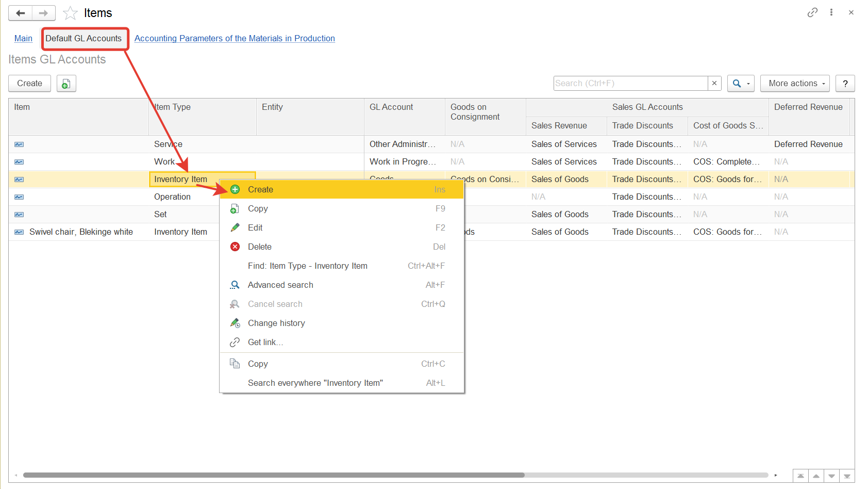Viewport: 868px width, 489px height.
Task: Select Search everywhere "Inventory Item"
Action: [x=342, y=383]
